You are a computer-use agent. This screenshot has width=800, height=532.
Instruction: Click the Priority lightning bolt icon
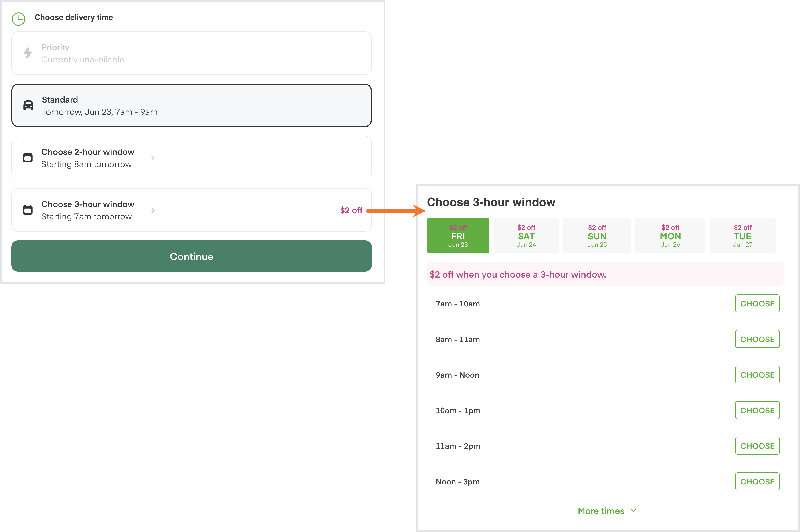27,53
